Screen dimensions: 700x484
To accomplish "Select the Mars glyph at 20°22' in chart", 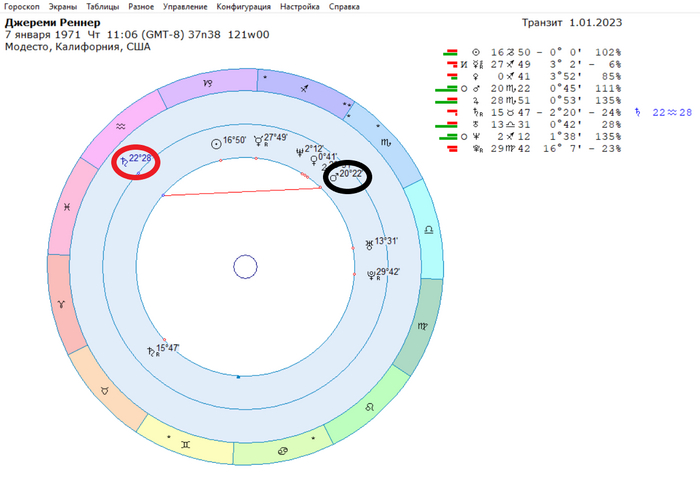I will coord(333,178).
